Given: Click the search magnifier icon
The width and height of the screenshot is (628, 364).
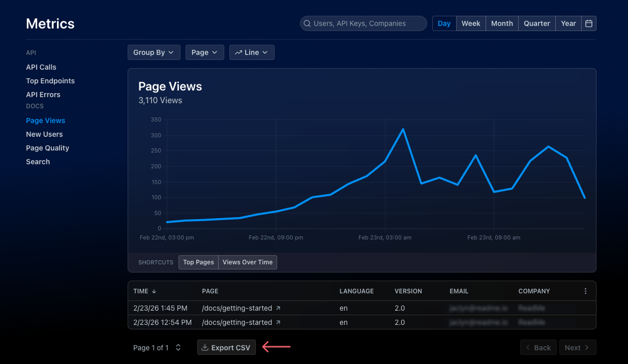Looking at the screenshot, I should click(x=307, y=23).
